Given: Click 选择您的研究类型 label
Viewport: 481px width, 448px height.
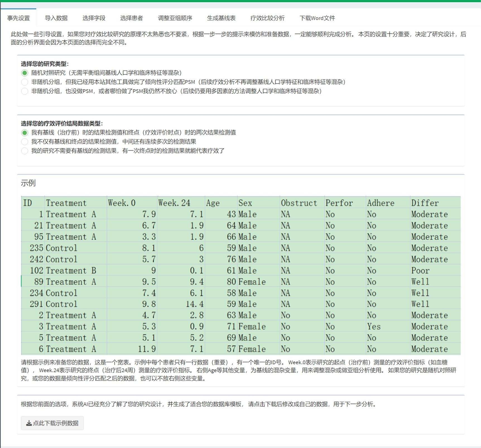Looking at the screenshot, I should 45,64.
